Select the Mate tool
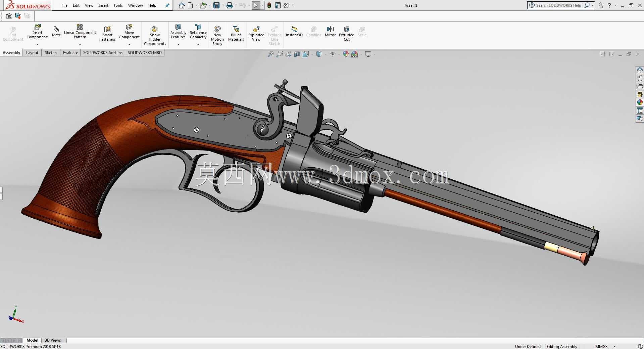Viewport: 644px width, 349px height. [x=56, y=31]
